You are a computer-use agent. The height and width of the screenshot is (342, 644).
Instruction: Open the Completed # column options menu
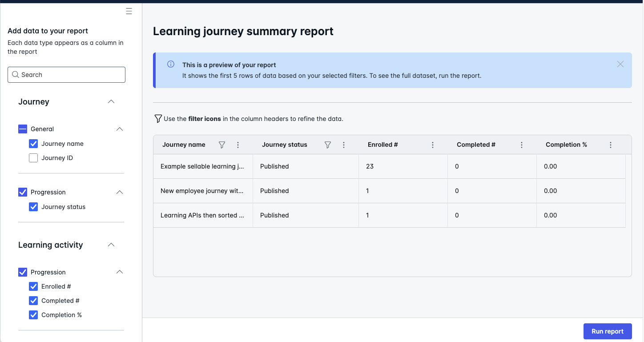(x=522, y=145)
